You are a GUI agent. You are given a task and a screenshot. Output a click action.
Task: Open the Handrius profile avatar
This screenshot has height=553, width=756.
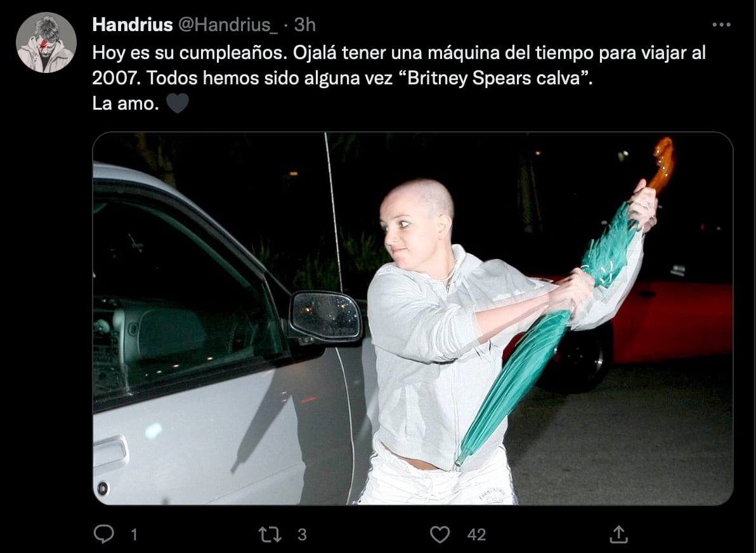coord(46,42)
